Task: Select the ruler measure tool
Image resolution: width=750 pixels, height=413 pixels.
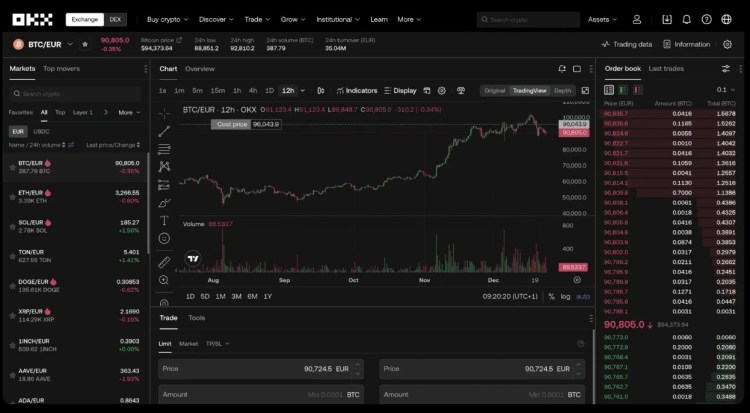Action: [164, 261]
